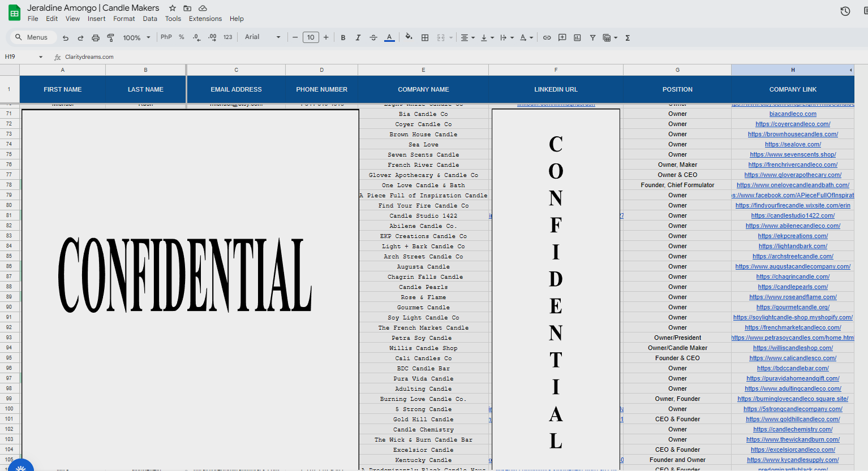Toggle strikethrough formatting
The image size is (868, 471).
click(x=373, y=38)
